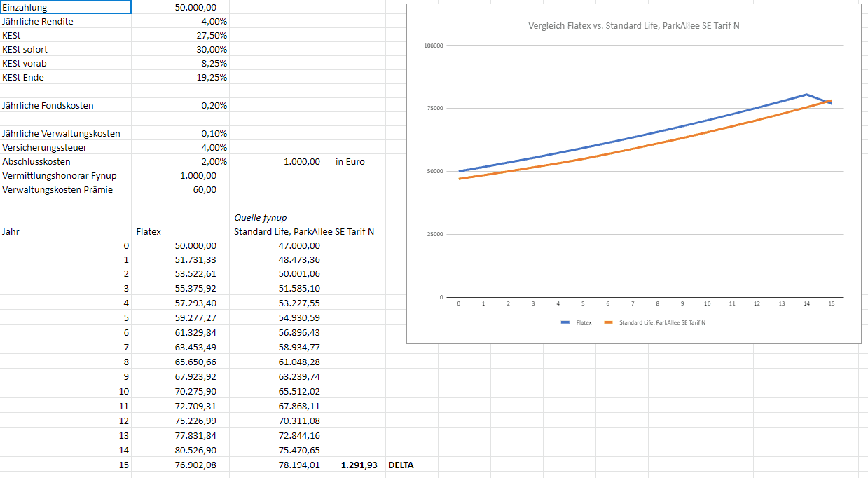
Task: Select the "Jahr" column header cell
Action: pos(66,231)
